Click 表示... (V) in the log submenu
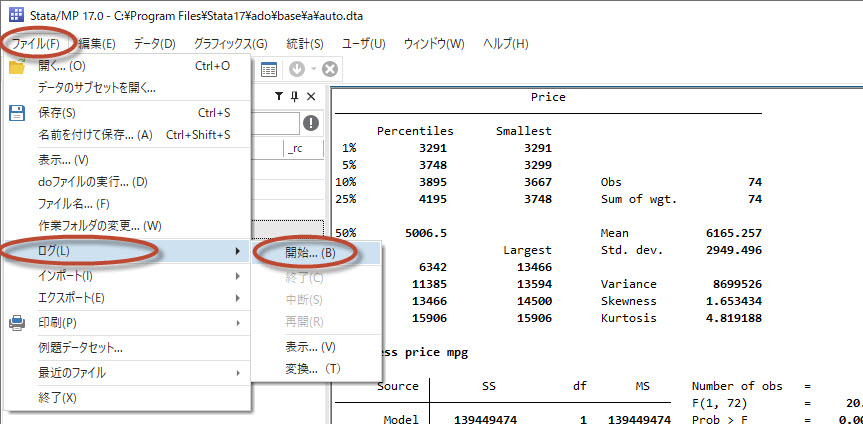The height and width of the screenshot is (424, 863). (316, 347)
